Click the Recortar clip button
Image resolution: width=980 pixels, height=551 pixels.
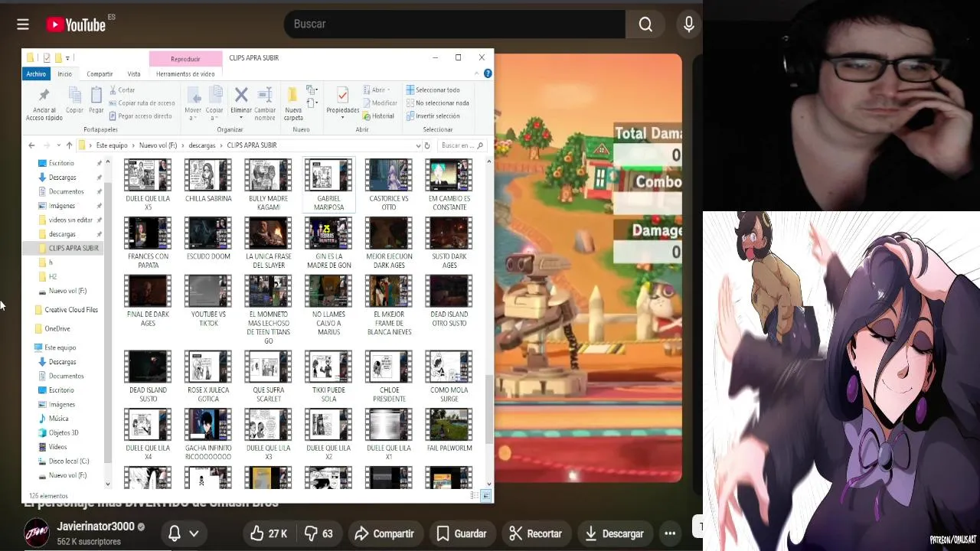tap(535, 533)
